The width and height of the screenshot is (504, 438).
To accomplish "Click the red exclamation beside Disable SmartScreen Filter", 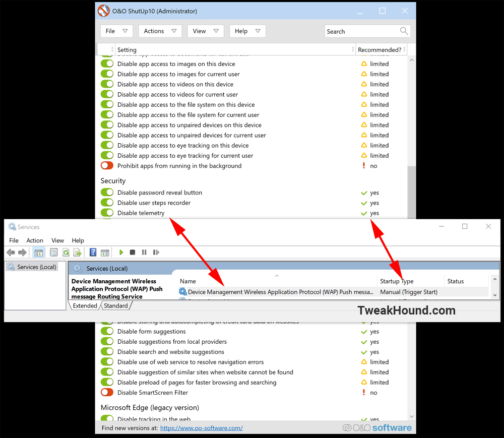I will 364,392.
